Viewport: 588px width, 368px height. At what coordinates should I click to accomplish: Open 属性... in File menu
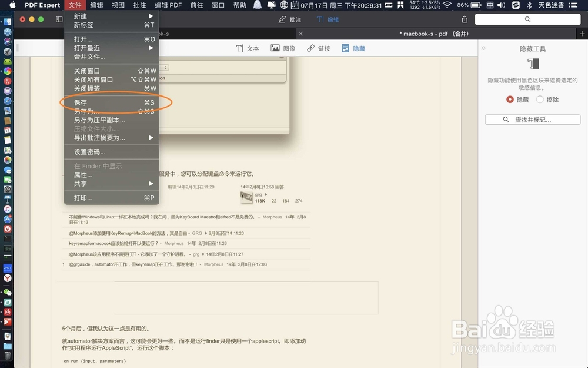pos(111,175)
